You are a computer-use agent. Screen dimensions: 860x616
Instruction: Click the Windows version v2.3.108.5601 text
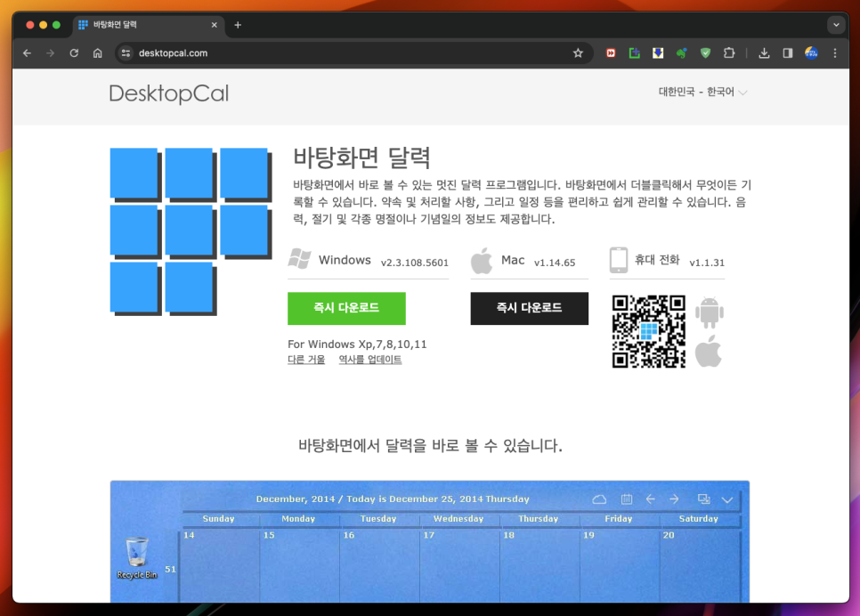pyautogui.click(x=415, y=263)
